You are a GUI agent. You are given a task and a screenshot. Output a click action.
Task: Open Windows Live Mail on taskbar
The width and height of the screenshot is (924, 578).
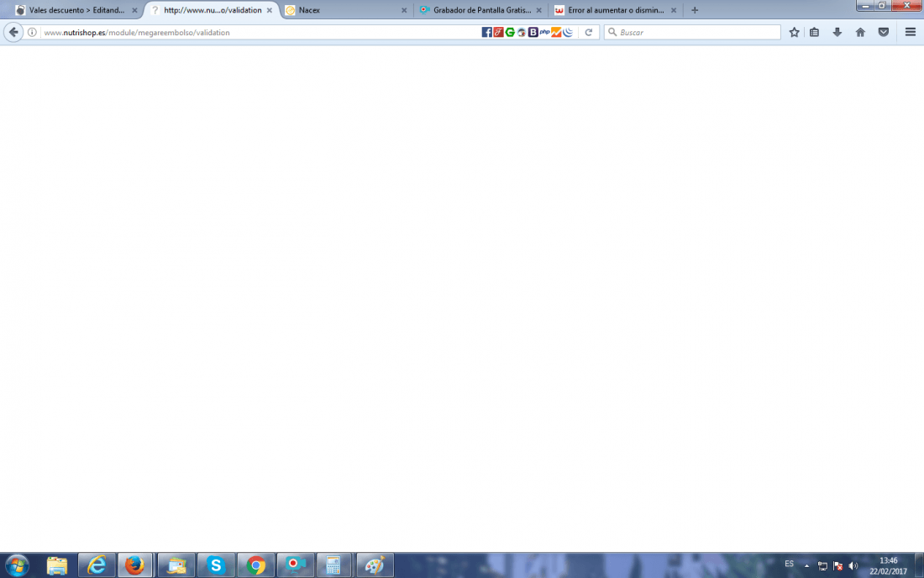[x=176, y=565]
